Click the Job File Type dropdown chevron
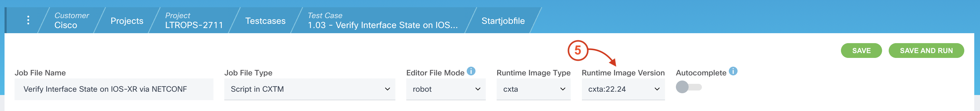Viewport: 980px width, 111px height. (387, 89)
